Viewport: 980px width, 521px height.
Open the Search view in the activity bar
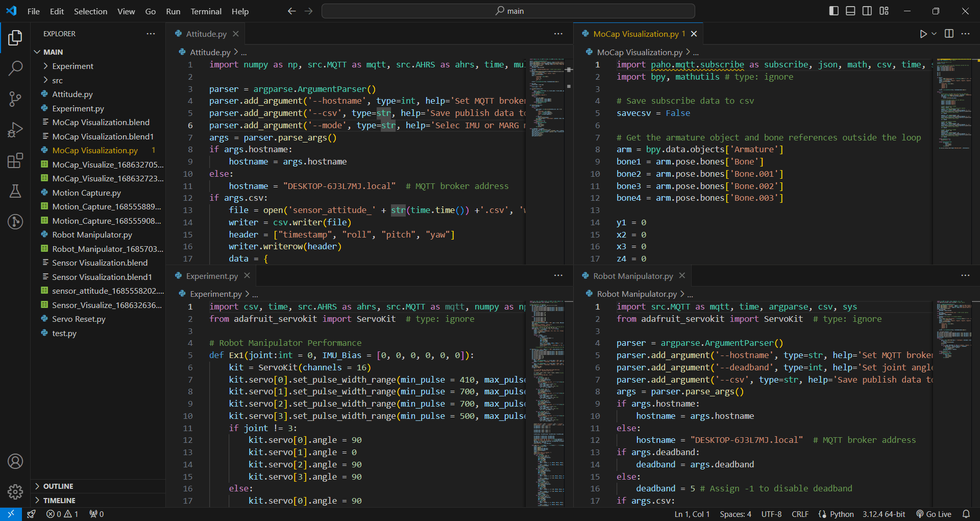[x=15, y=68]
